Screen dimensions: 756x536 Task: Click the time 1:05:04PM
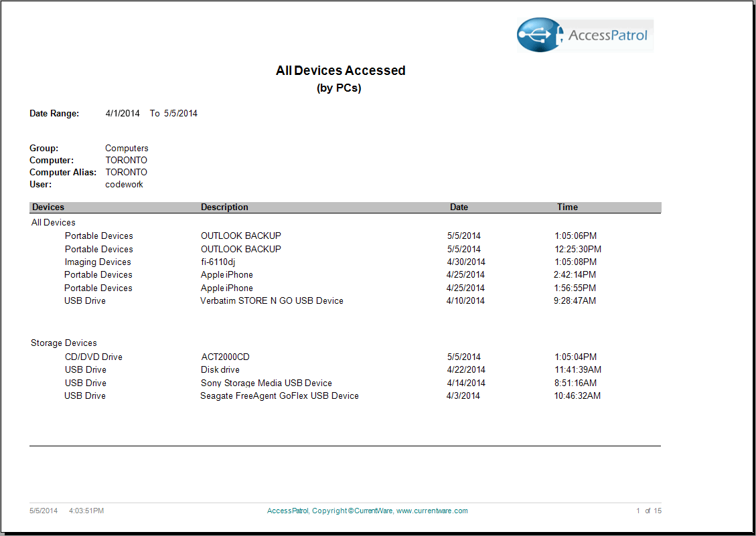tap(576, 357)
